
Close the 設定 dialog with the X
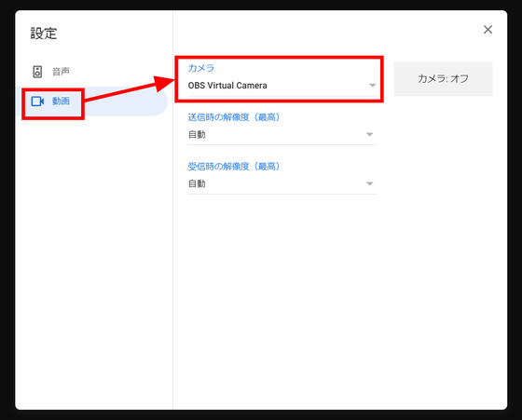488,30
